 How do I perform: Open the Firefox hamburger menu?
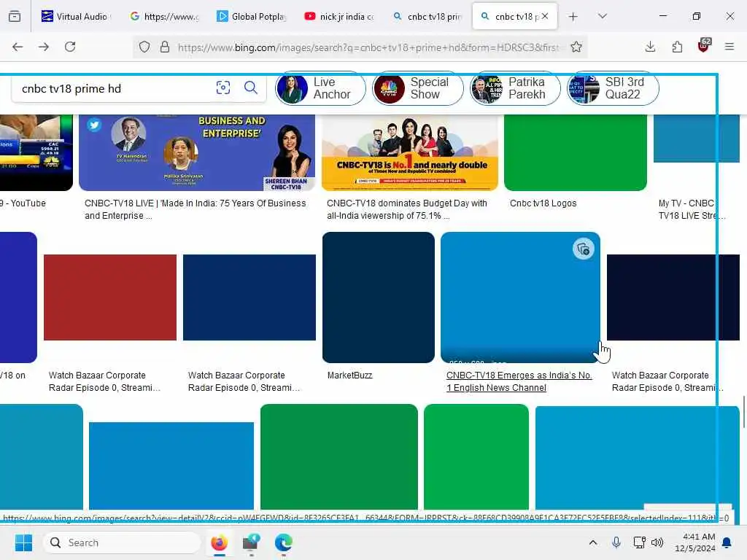[x=729, y=47]
